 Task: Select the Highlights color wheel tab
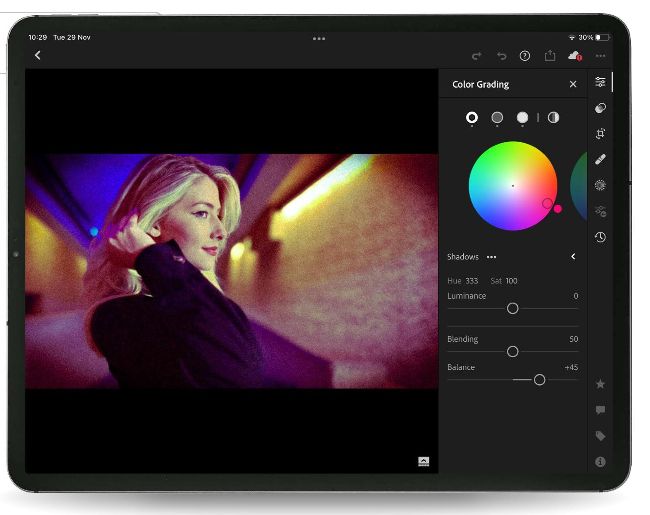pyautogui.click(x=522, y=118)
